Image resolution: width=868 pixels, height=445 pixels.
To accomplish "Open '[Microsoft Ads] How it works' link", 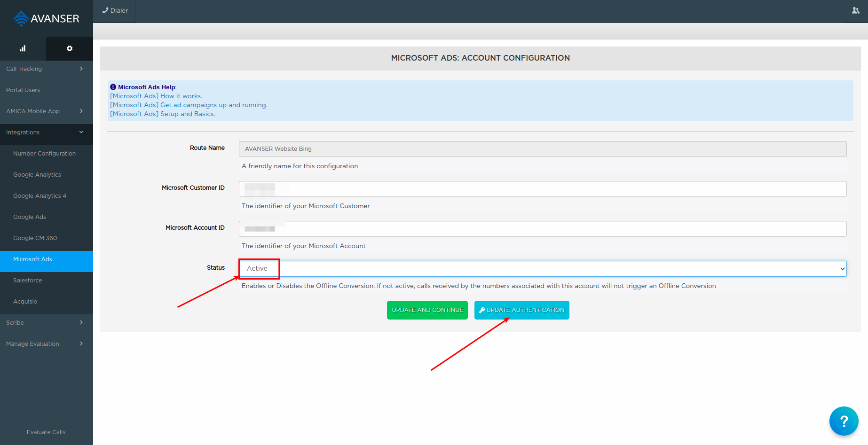I will click(x=156, y=96).
